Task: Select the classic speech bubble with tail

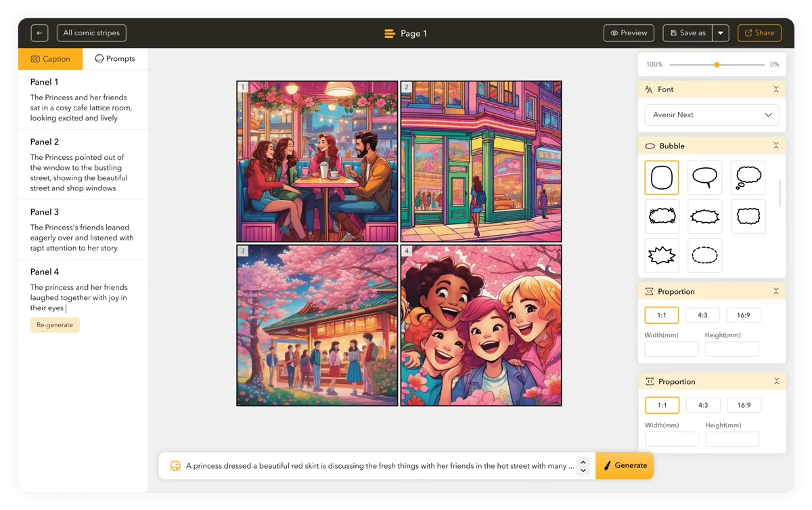Action: [x=704, y=177]
